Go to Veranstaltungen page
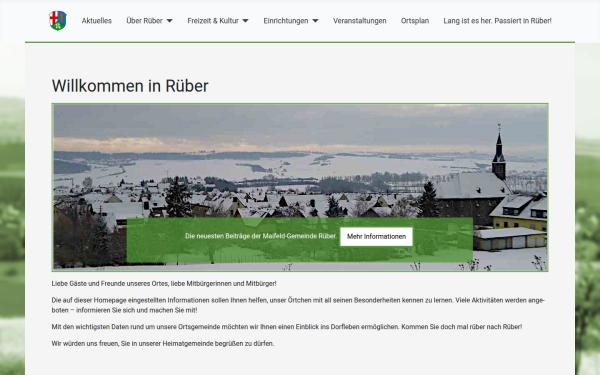Screen dimensions: 600x375 click(359, 21)
